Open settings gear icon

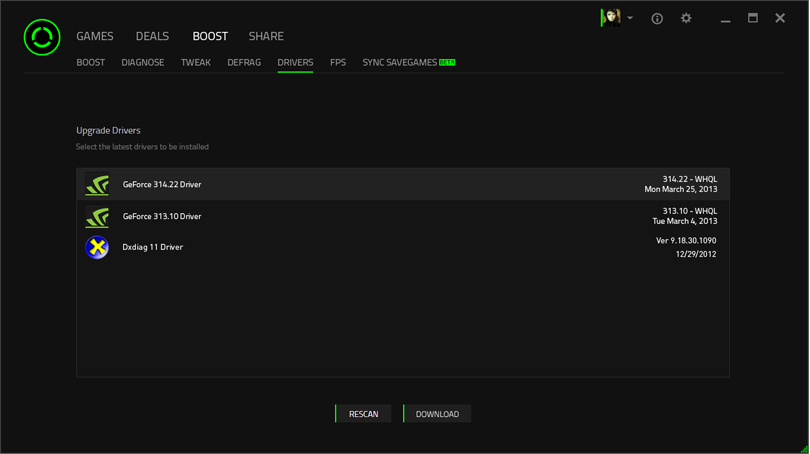tap(686, 19)
